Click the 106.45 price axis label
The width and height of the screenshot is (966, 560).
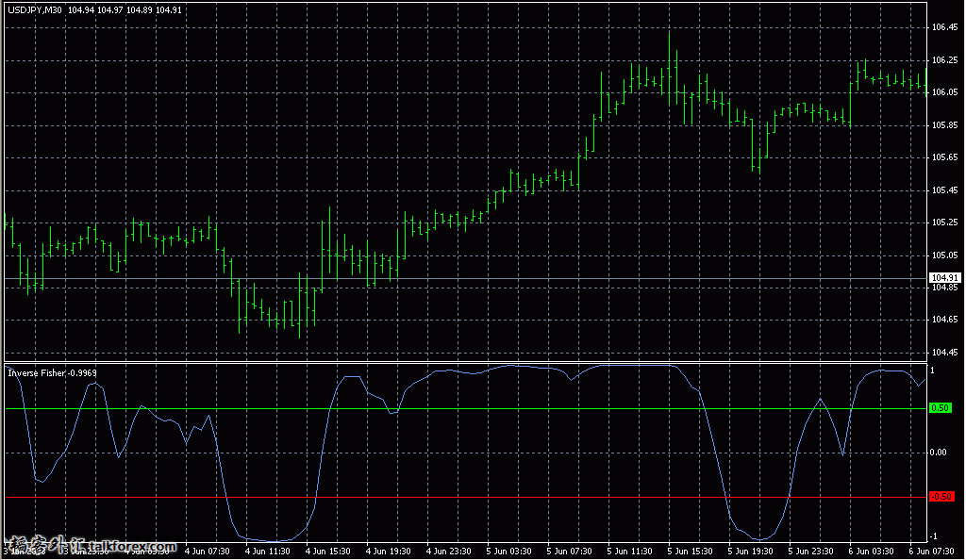(x=944, y=27)
